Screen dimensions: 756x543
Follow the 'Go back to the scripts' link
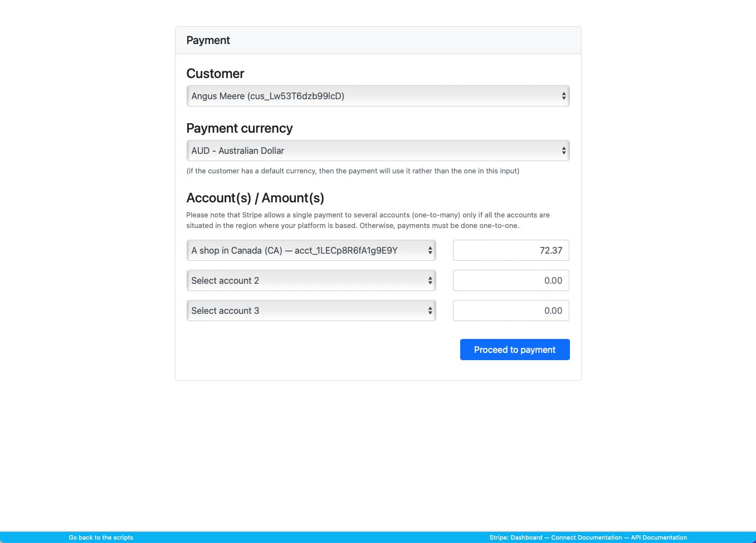click(x=101, y=537)
